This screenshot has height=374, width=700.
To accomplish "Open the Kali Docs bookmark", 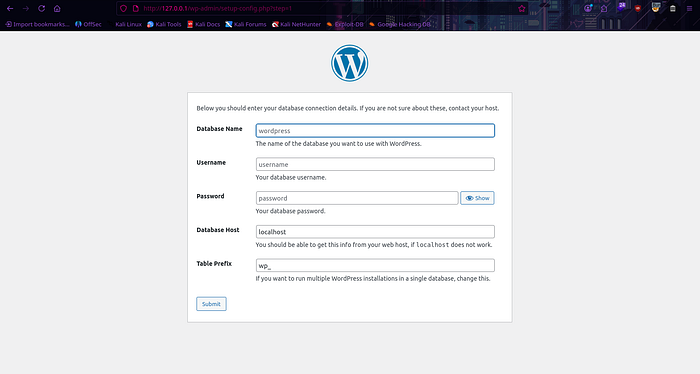I will tap(204, 25).
